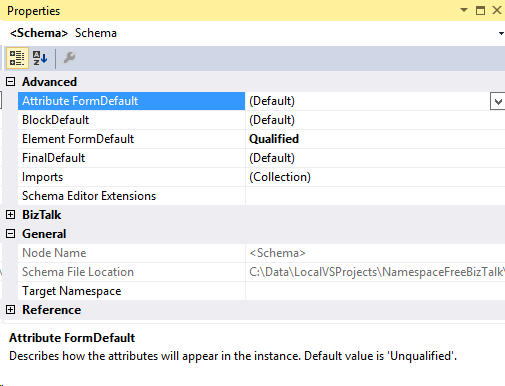The image size is (505, 386).
Task: Switch to Categorized view in Properties toolbar
Action: pos(17,58)
